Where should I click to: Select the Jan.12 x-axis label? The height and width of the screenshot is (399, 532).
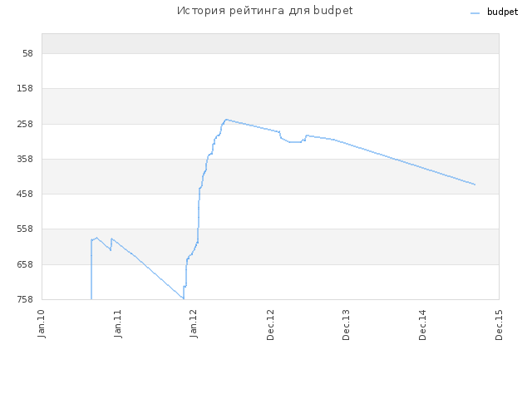click(194, 323)
